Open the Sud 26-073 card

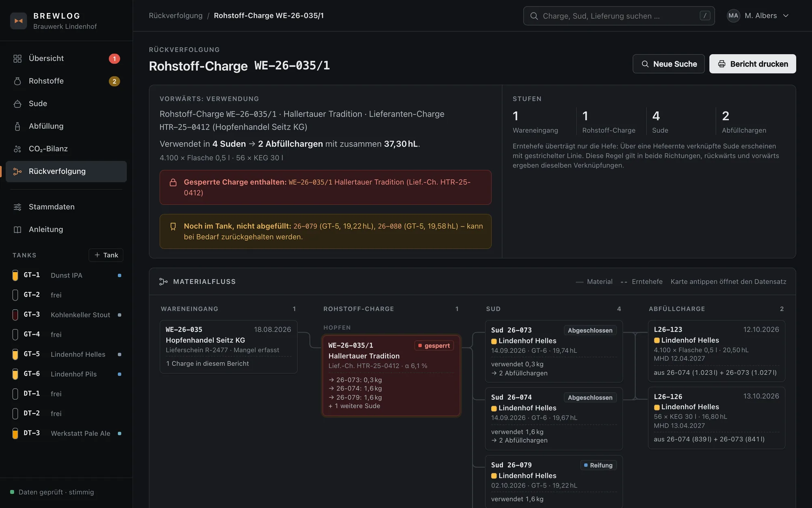tap(554, 352)
